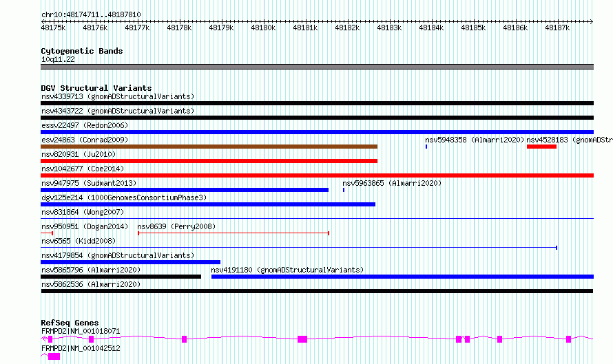
Task: Click the magenta exon of NM_001042512
Action: (x=54, y=356)
